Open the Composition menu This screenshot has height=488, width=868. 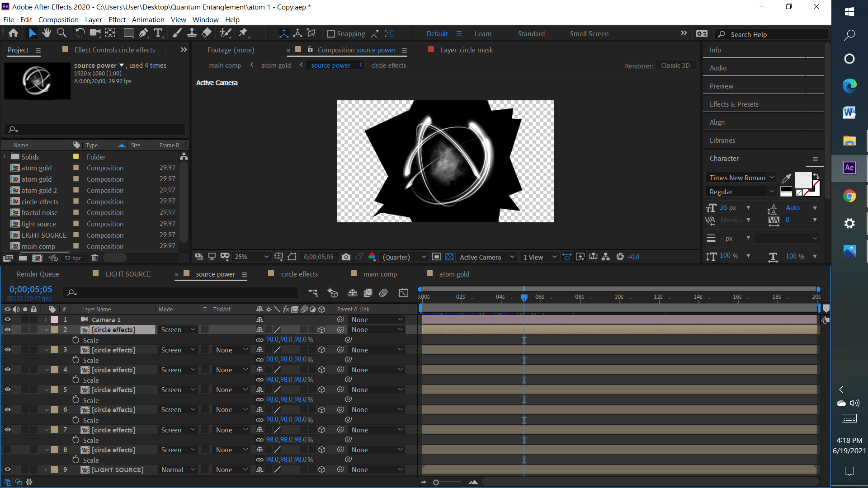[x=58, y=20]
